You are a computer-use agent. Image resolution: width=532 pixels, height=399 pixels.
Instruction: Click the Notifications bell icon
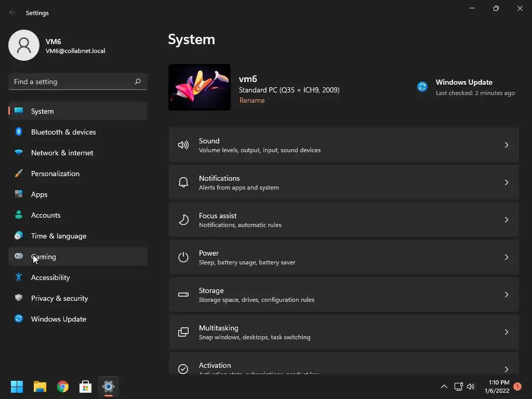[x=183, y=182]
